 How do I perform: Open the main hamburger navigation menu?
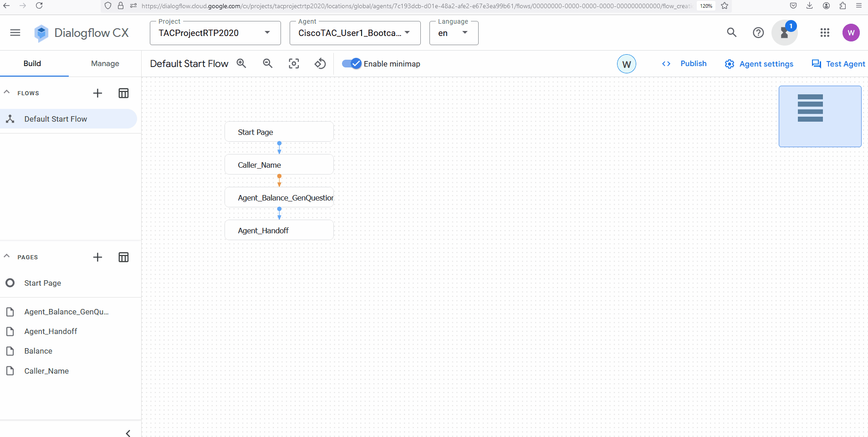tap(15, 32)
